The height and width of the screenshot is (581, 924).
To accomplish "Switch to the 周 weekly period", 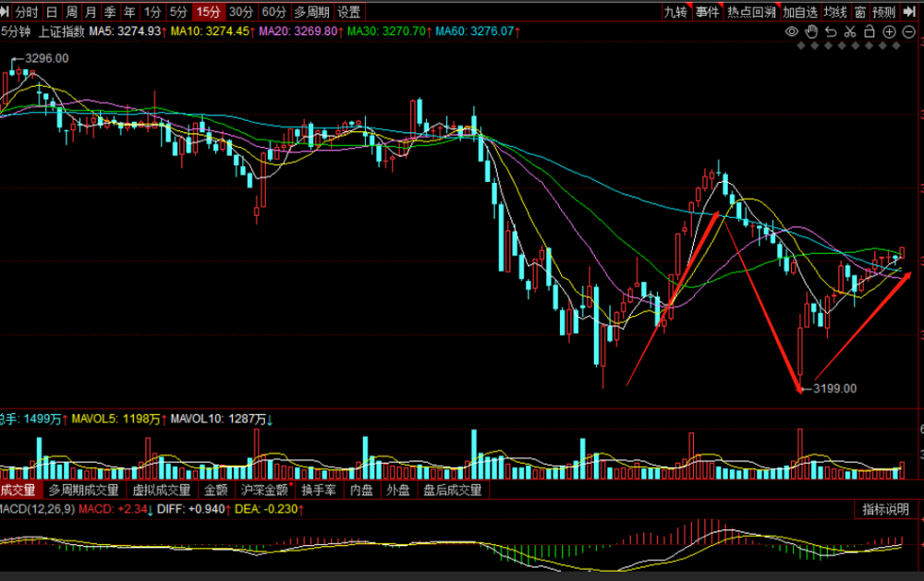I will [x=71, y=12].
